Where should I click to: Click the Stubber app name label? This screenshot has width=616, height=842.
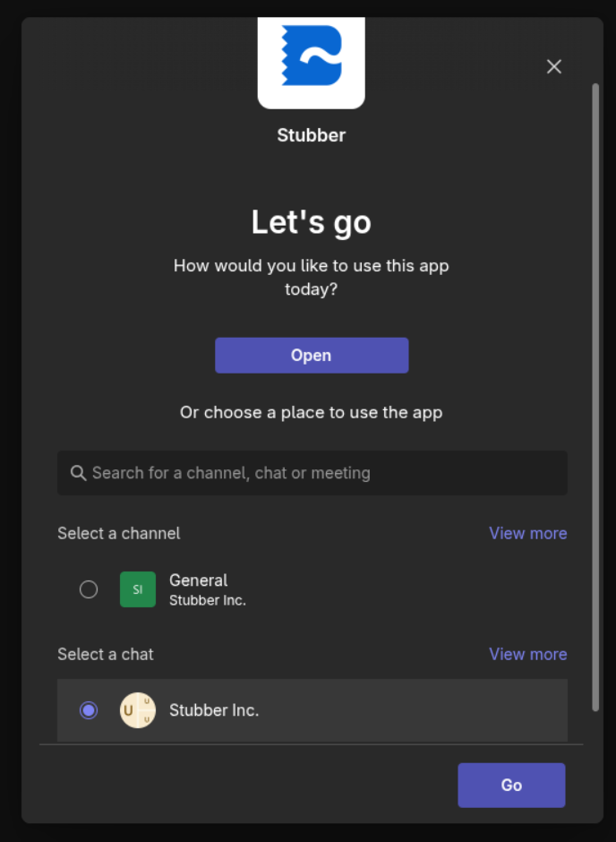pos(311,135)
